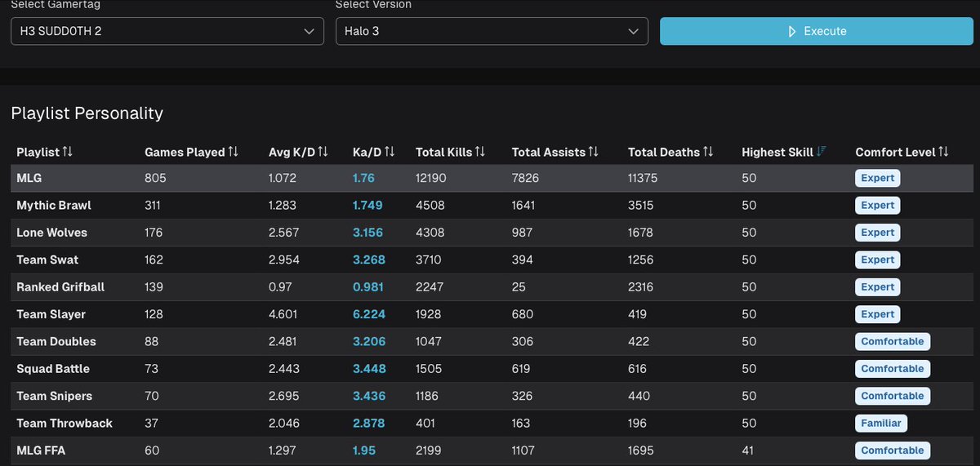Click the Total Kills value 12190

tap(431, 178)
